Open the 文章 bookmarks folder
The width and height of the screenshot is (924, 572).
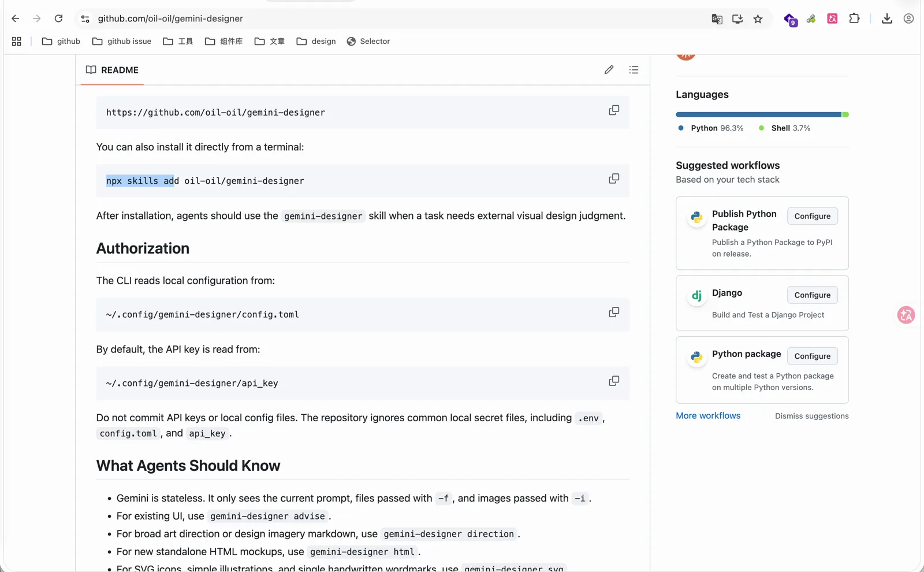click(x=270, y=41)
